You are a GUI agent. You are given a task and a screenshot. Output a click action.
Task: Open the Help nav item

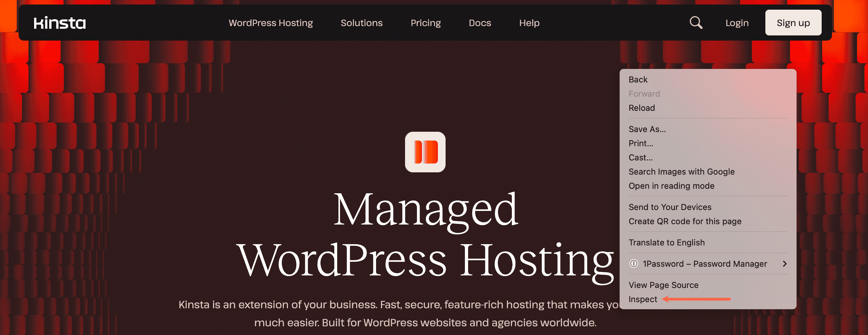pos(529,23)
